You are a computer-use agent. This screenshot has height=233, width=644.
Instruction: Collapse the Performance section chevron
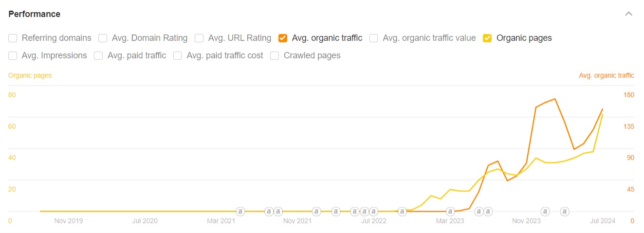(x=629, y=14)
